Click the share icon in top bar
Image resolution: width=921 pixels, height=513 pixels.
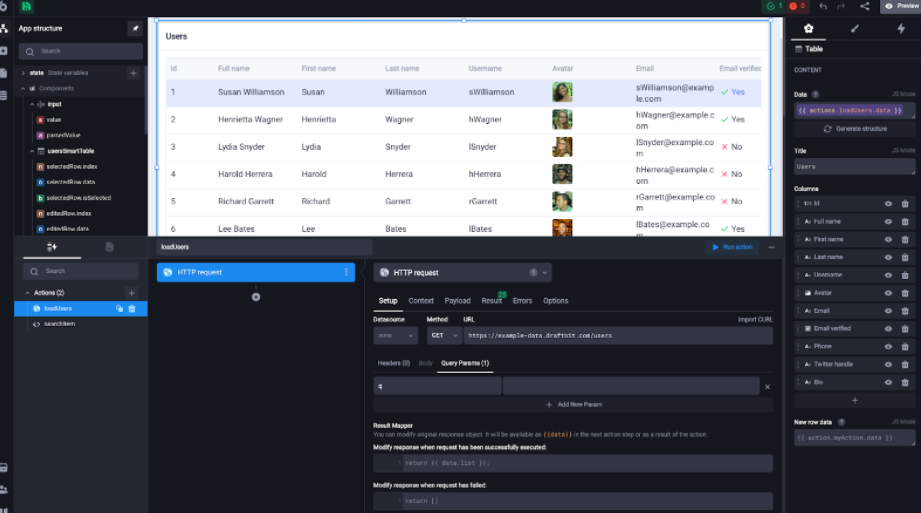[x=864, y=6]
